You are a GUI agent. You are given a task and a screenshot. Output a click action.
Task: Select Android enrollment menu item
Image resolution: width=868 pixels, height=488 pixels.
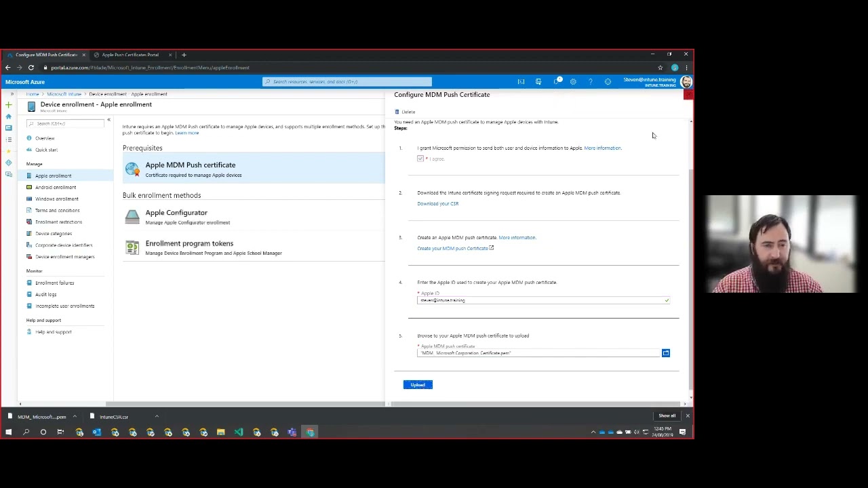pyautogui.click(x=56, y=187)
